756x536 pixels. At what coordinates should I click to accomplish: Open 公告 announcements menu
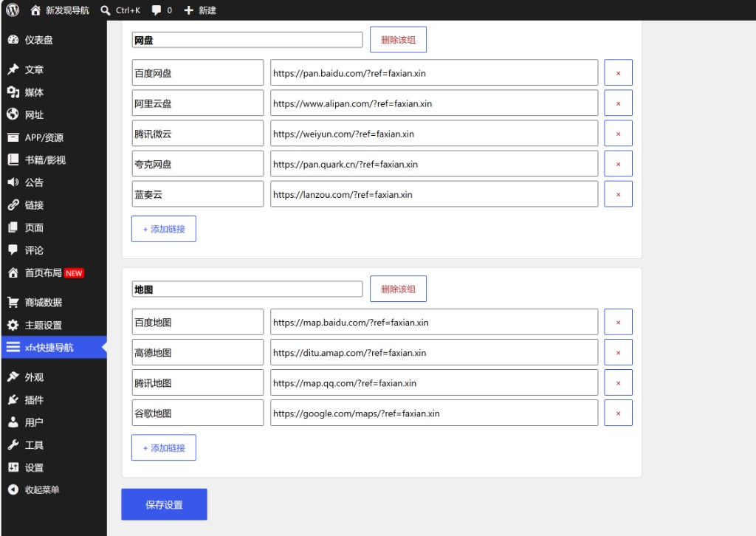(53, 182)
